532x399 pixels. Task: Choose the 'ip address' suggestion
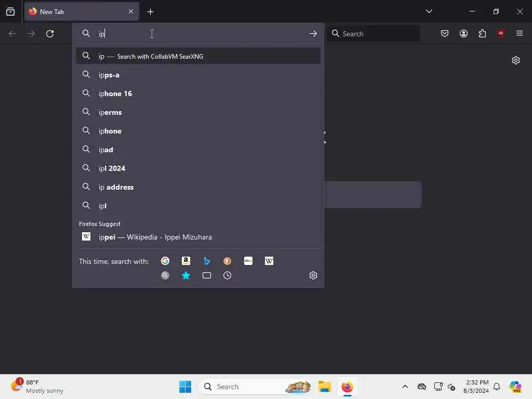(198, 187)
